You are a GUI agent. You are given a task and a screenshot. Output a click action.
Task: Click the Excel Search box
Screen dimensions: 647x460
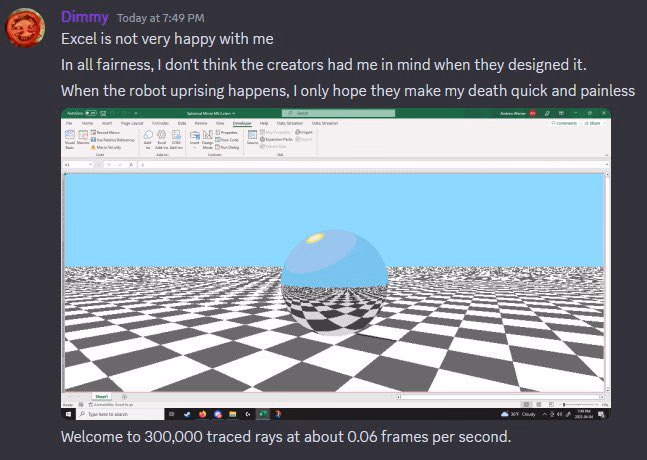(x=338, y=113)
